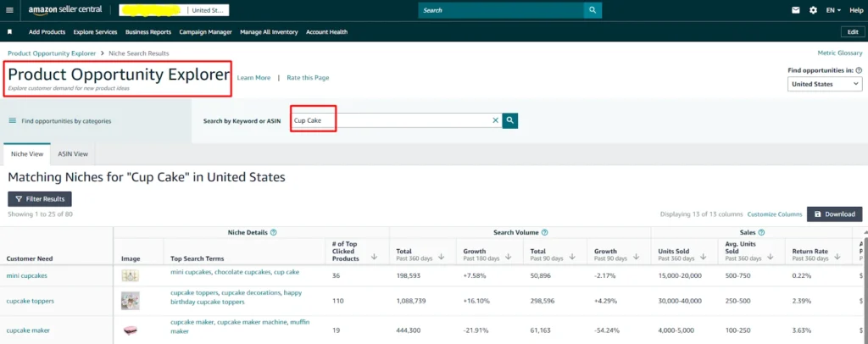
Task: Open the mini cupcakes product image
Action: [x=131, y=275]
